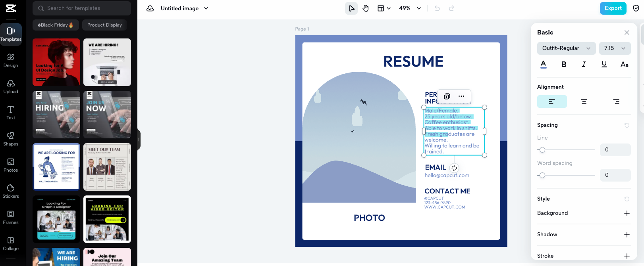The height and width of the screenshot is (266, 644).
Task: Click the cloud save status icon
Action: (x=150, y=8)
